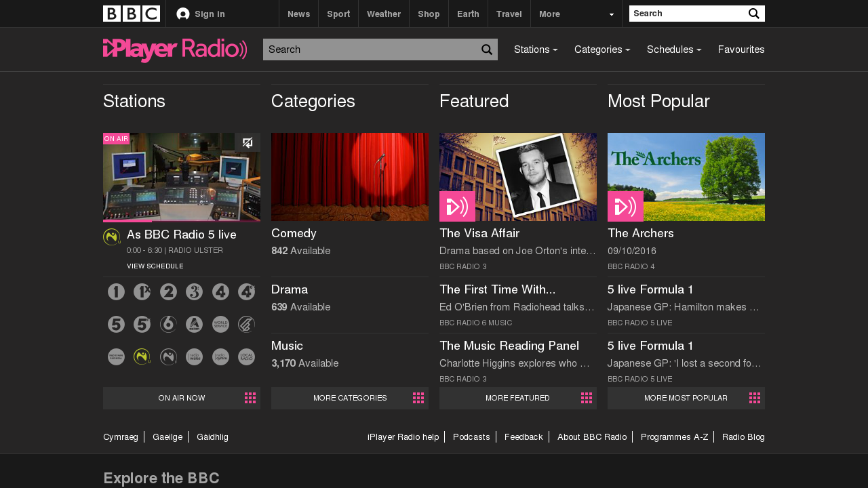The height and width of the screenshot is (488, 868).
Task: Click The Visa Affair portrait thumbnail
Action: click(x=518, y=177)
